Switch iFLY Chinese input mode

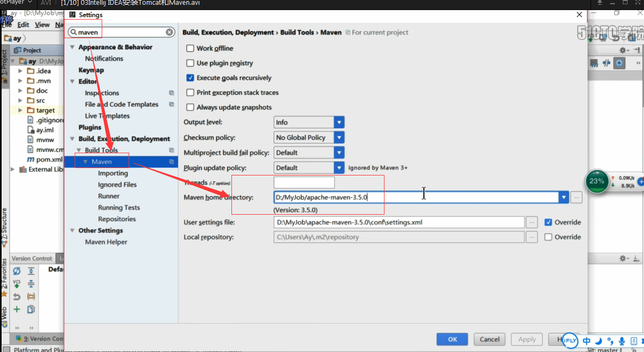[586, 341]
